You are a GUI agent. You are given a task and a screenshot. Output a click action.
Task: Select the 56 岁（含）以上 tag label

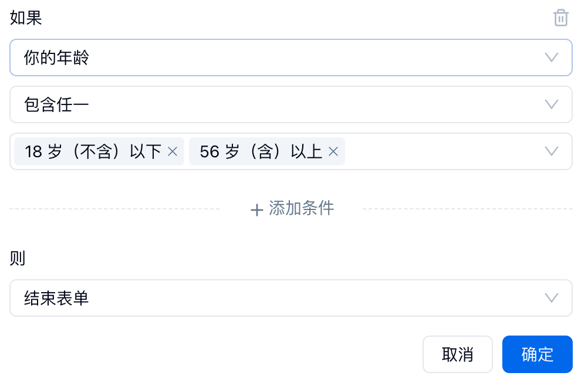[261, 151]
